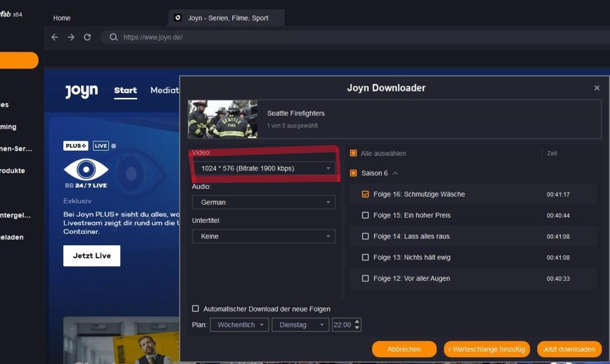Click the Folge 13: Nichts hält ewig title
610x364 pixels.
[412, 257]
